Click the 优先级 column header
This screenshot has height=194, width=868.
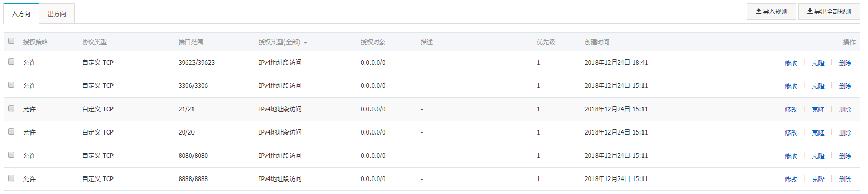coord(545,42)
